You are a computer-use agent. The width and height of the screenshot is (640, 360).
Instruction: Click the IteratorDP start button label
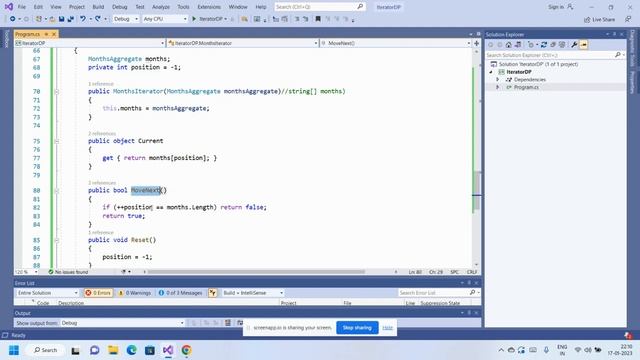(211, 19)
